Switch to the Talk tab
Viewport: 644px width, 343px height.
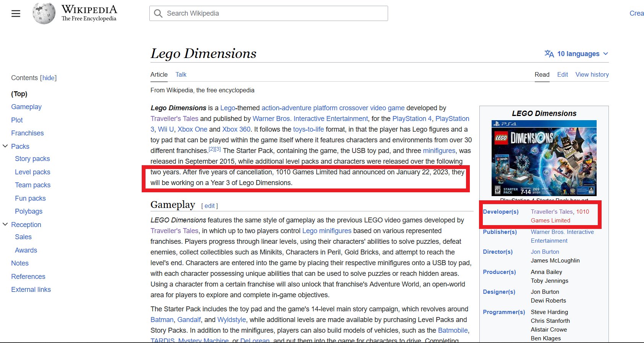181,74
